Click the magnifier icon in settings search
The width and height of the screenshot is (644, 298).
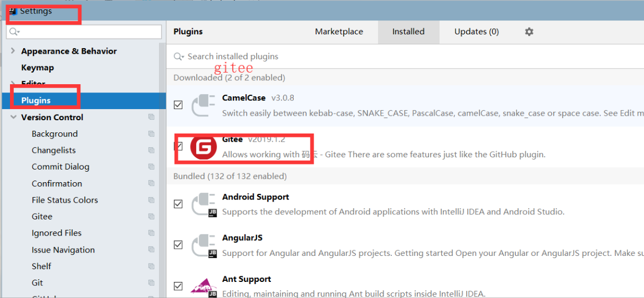click(14, 32)
